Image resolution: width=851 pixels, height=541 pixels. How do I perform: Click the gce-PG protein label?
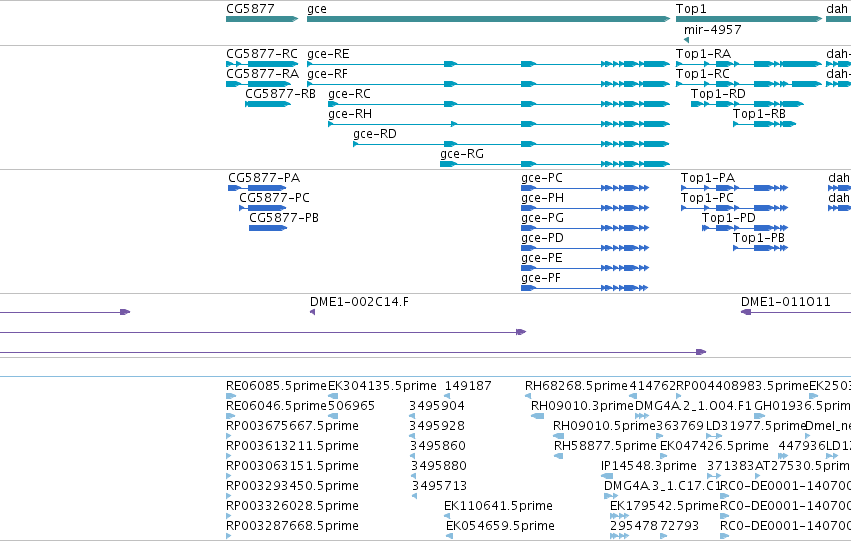pos(542,218)
